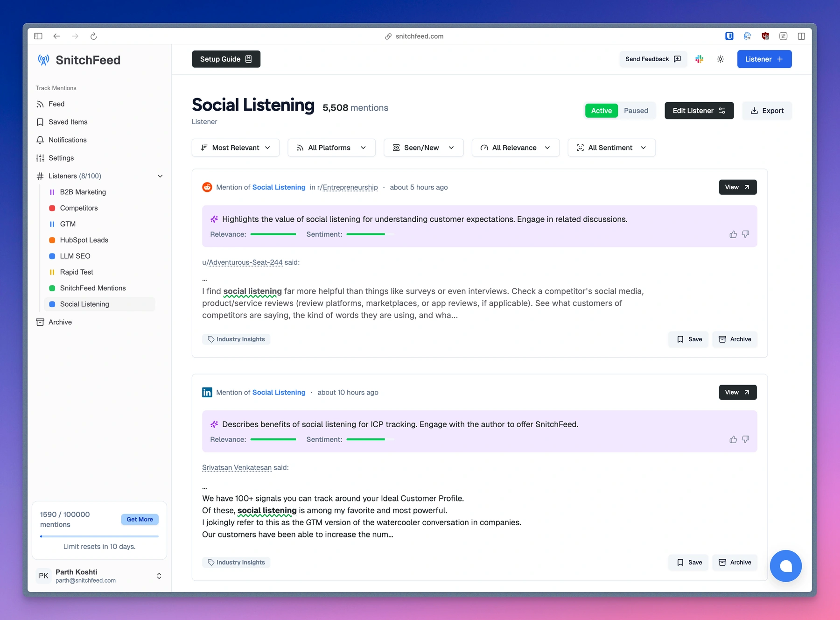Image resolution: width=840 pixels, height=620 pixels.
Task: Thumbs down the LinkedIn mention insight
Action: point(745,439)
